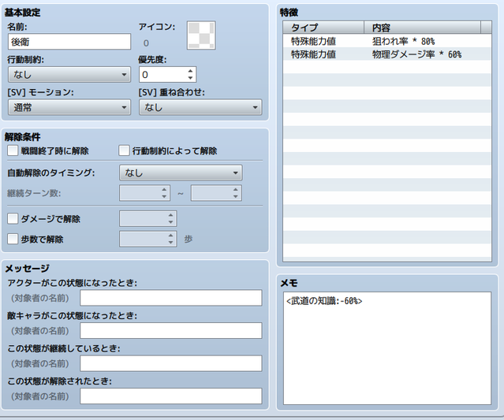This screenshot has height=420, width=504.
Task: Click the この状態が継続しているとき message field
Action: (x=171, y=363)
